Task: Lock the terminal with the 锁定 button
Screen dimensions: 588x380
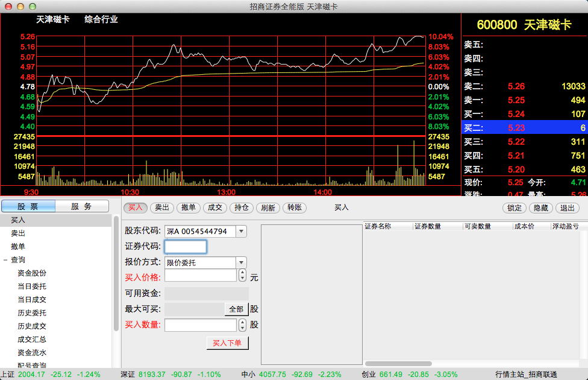Action: [513, 207]
